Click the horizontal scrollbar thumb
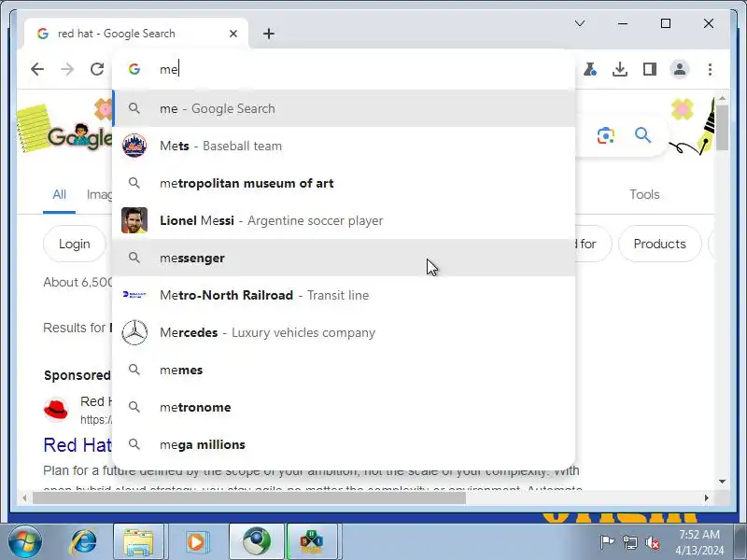Image resolution: width=747 pixels, height=560 pixels. point(248,498)
